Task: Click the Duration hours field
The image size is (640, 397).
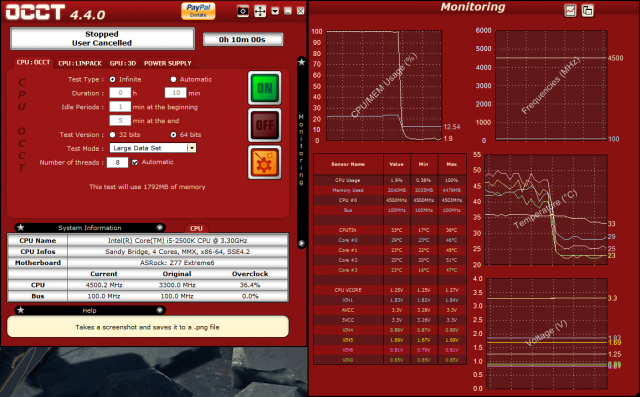Action: click(x=120, y=93)
